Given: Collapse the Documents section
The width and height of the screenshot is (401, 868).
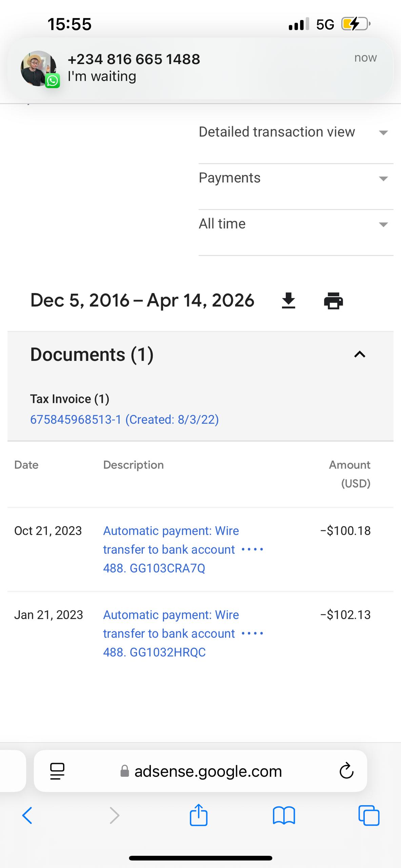Looking at the screenshot, I should coord(360,354).
